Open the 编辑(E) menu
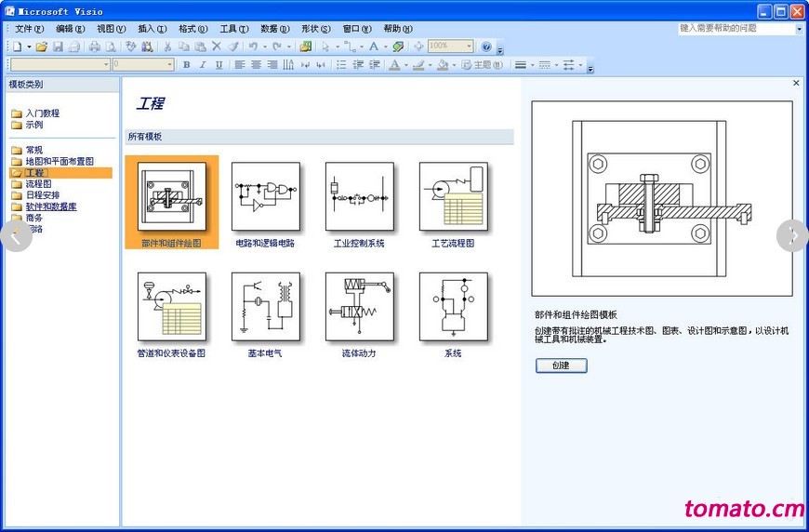This screenshot has width=809, height=532. click(70, 29)
